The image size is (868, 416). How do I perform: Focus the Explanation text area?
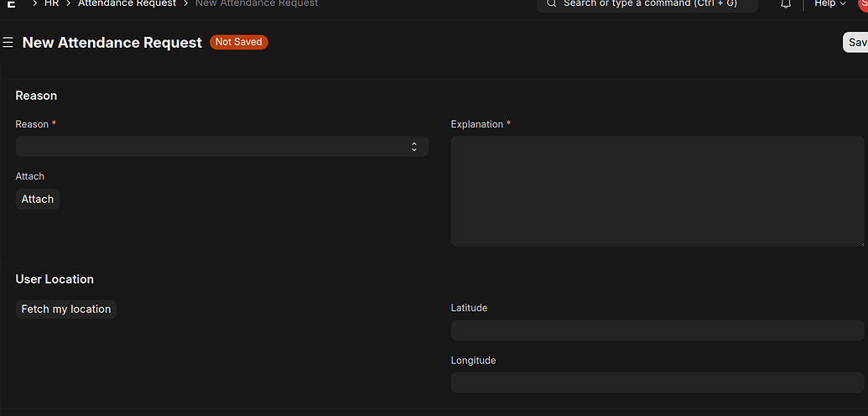click(x=657, y=192)
